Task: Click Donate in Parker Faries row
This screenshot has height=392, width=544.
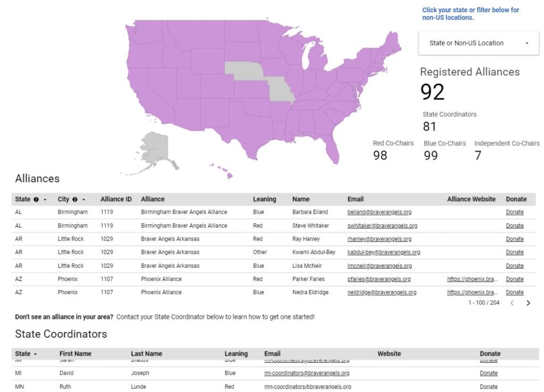Action: [x=515, y=279]
